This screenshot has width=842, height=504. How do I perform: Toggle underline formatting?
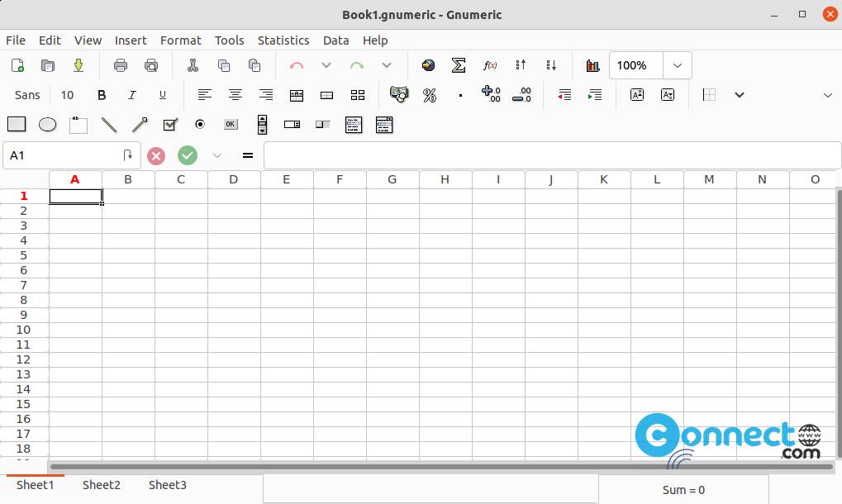(x=163, y=95)
